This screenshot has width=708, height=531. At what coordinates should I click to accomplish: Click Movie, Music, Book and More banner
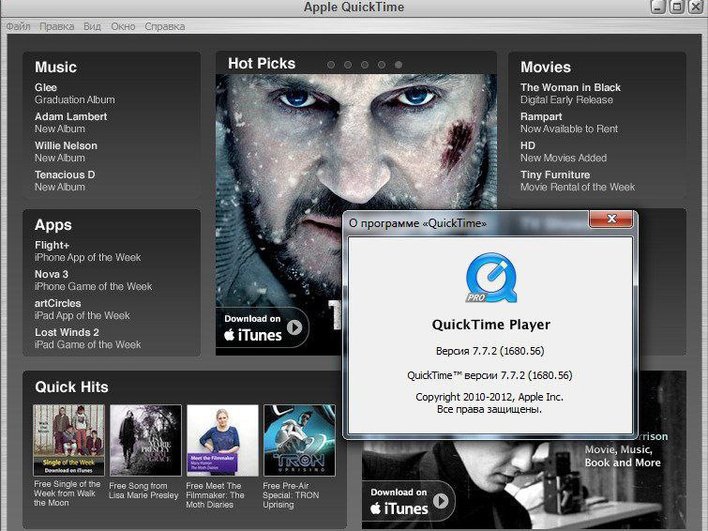click(623, 456)
